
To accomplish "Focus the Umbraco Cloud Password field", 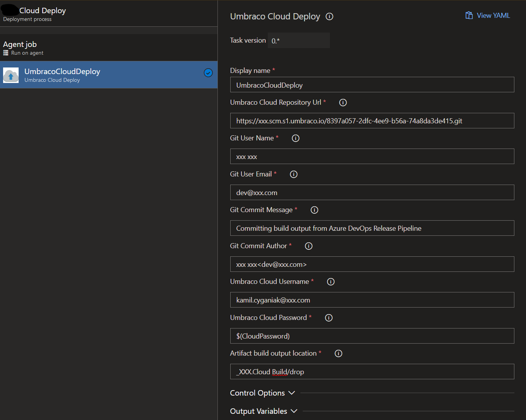I will [x=372, y=336].
